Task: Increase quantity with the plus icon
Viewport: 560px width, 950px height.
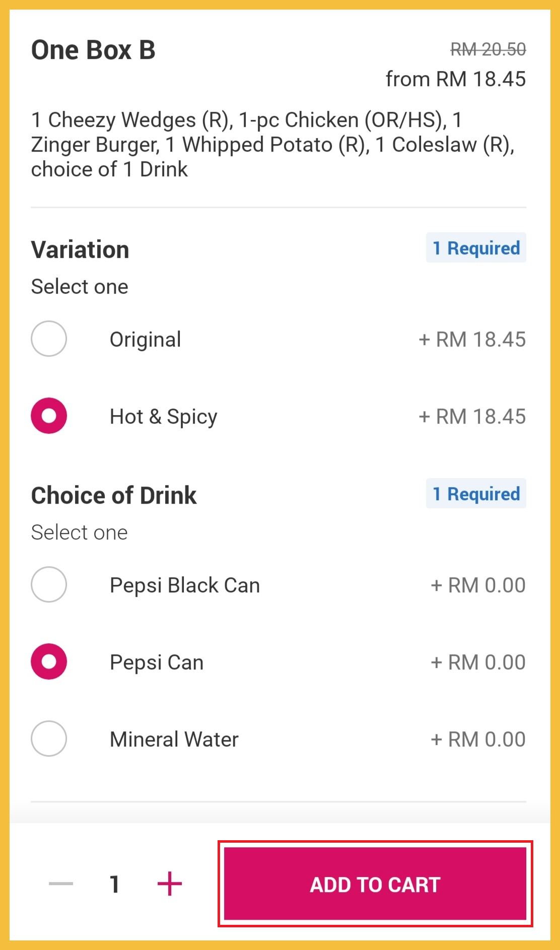Action: click(170, 884)
